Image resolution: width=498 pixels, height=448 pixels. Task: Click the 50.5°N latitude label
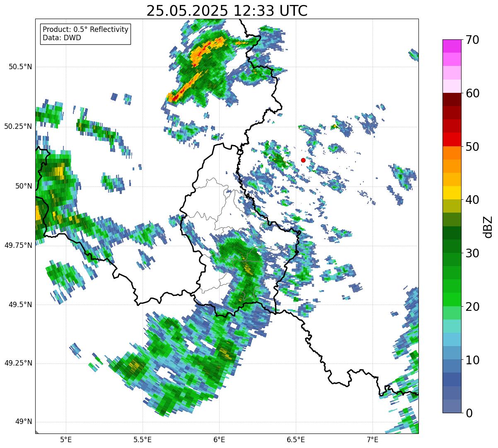(20, 67)
